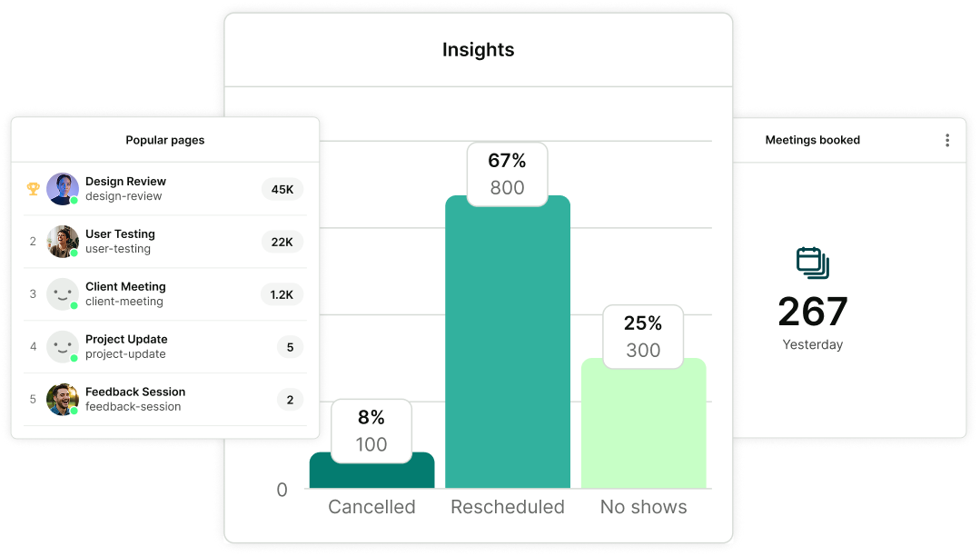Open the three-dot menu in Meetings booked
Viewport: 980px width, 556px height.
(x=946, y=140)
